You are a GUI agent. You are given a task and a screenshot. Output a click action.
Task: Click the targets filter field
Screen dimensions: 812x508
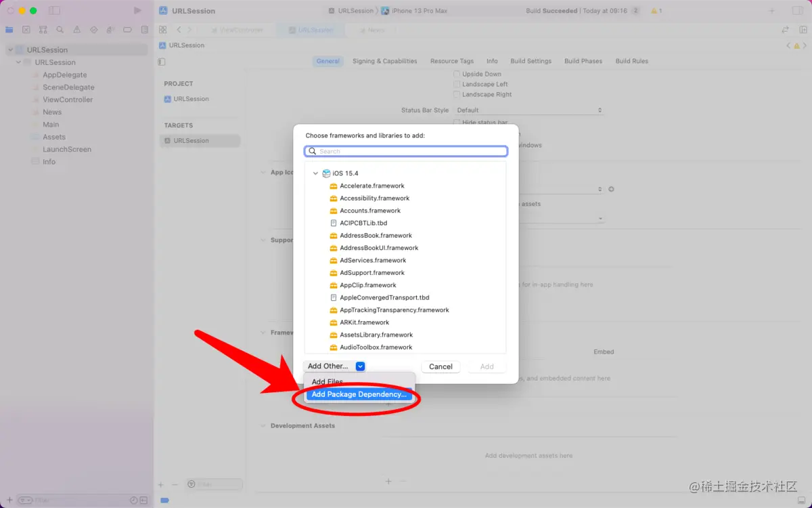coord(214,484)
